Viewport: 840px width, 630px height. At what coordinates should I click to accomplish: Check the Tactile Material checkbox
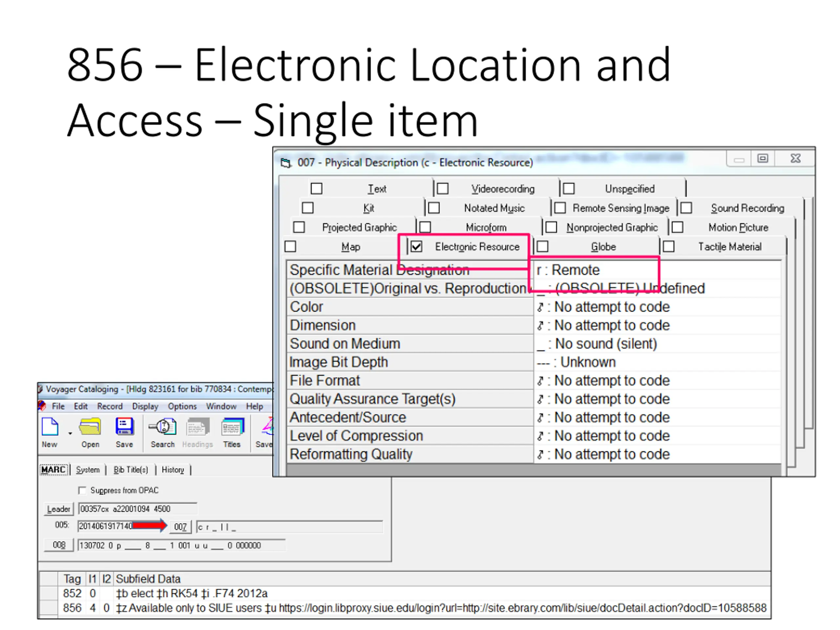[668, 247]
